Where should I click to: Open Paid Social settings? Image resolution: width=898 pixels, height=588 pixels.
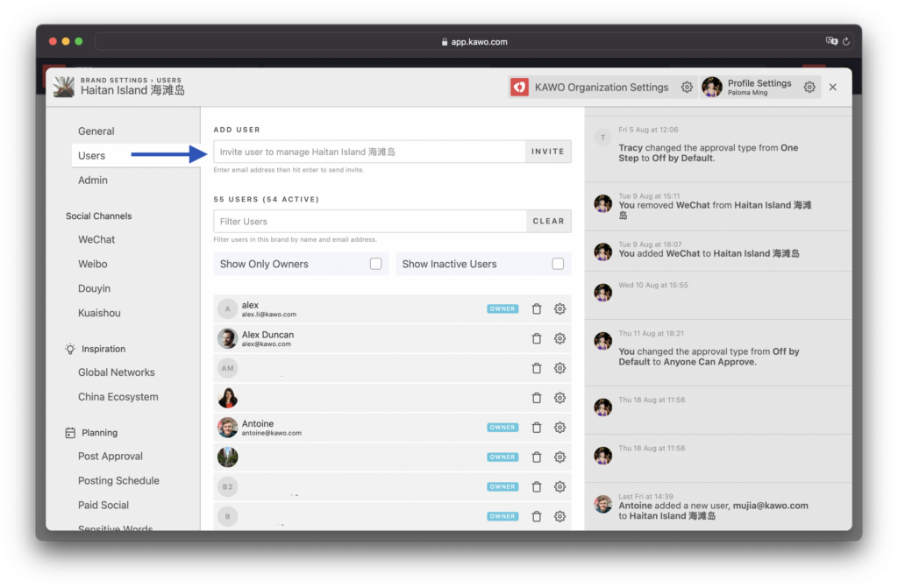click(x=103, y=506)
